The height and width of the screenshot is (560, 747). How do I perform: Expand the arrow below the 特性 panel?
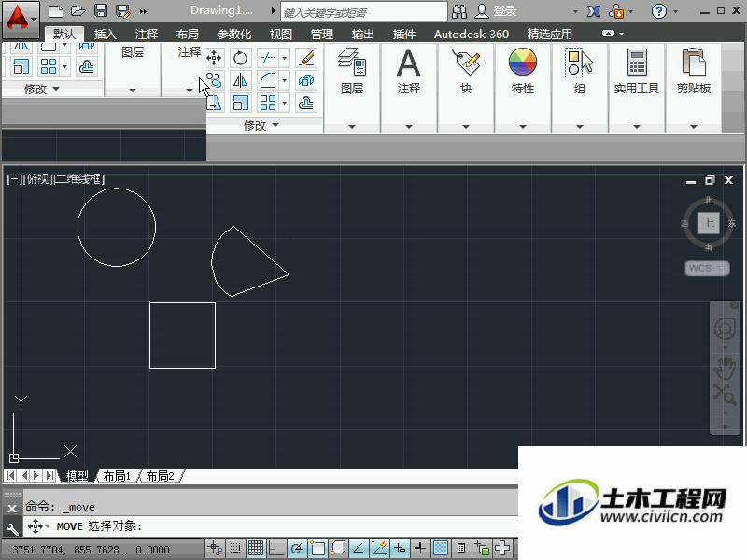pyautogui.click(x=523, y=127)
